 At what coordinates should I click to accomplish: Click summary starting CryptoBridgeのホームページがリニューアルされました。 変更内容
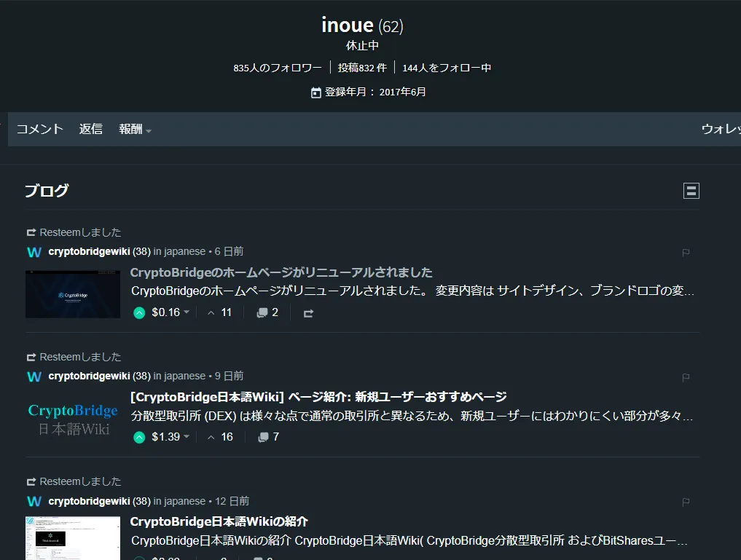[x=412, y=291]
